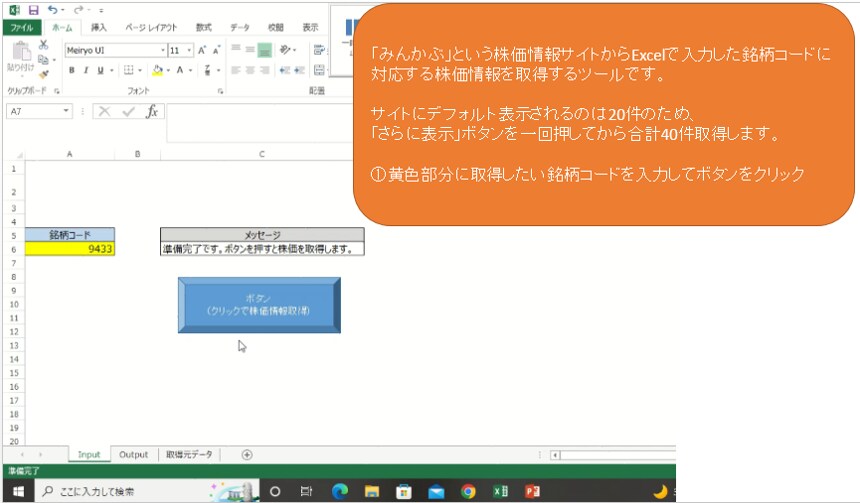
Task: Align text to top of cell
Action: (x=236, y=48)
